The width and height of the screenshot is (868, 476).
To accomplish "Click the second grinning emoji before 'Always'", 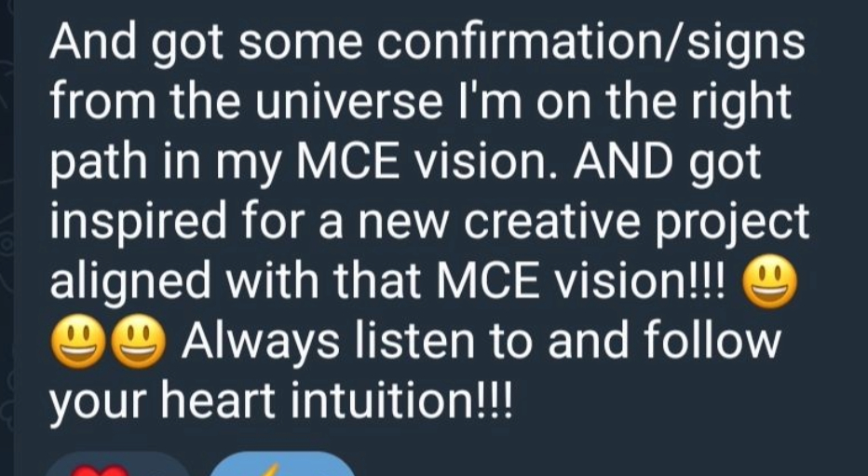I will point(139,344).
